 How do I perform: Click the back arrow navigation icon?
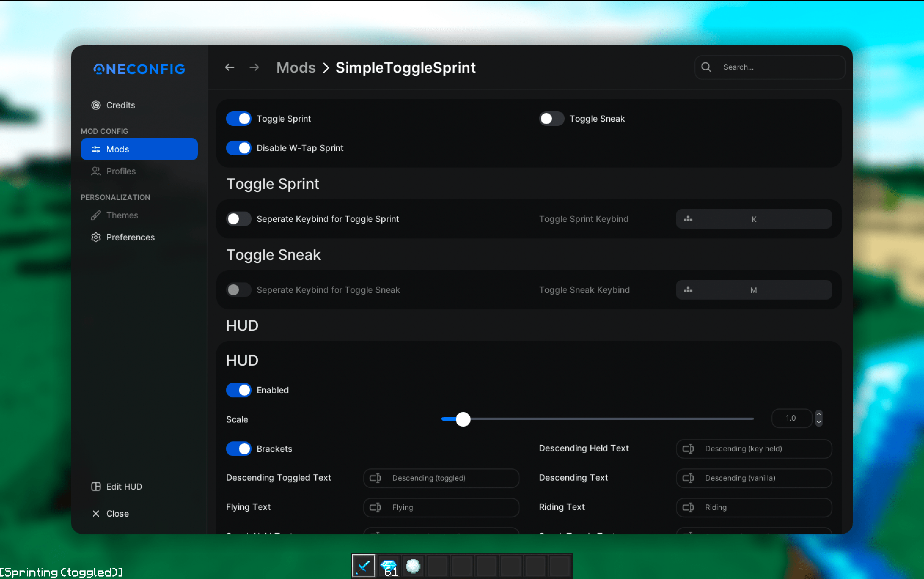point(229,67)
